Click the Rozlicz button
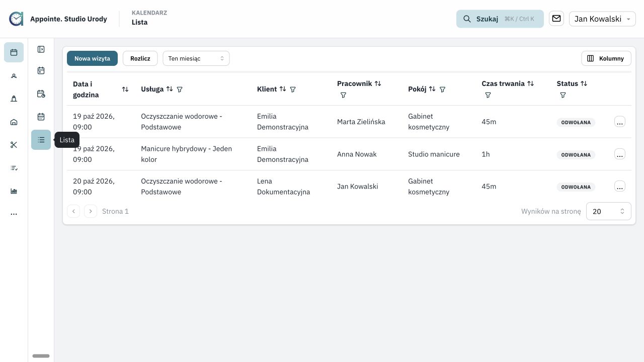 coord(140,58)
